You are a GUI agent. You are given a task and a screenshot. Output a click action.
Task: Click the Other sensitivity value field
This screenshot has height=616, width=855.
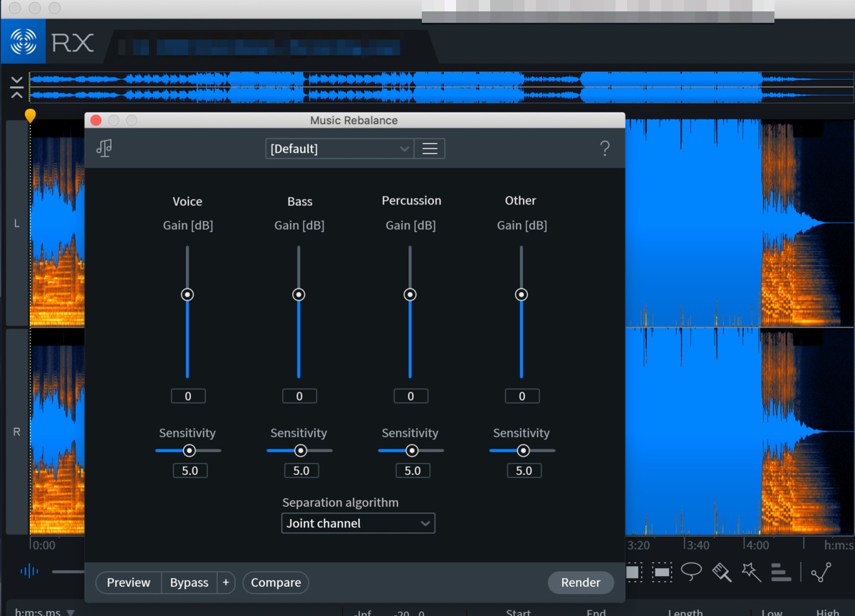click(x=524, y=470)
